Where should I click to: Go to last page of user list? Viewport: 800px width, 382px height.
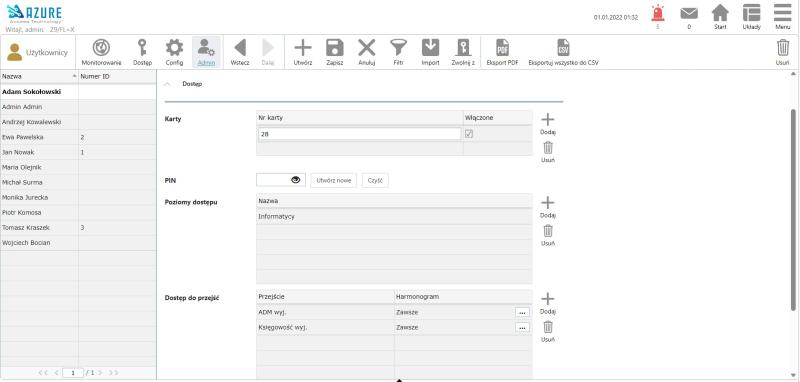coord(113,373)
